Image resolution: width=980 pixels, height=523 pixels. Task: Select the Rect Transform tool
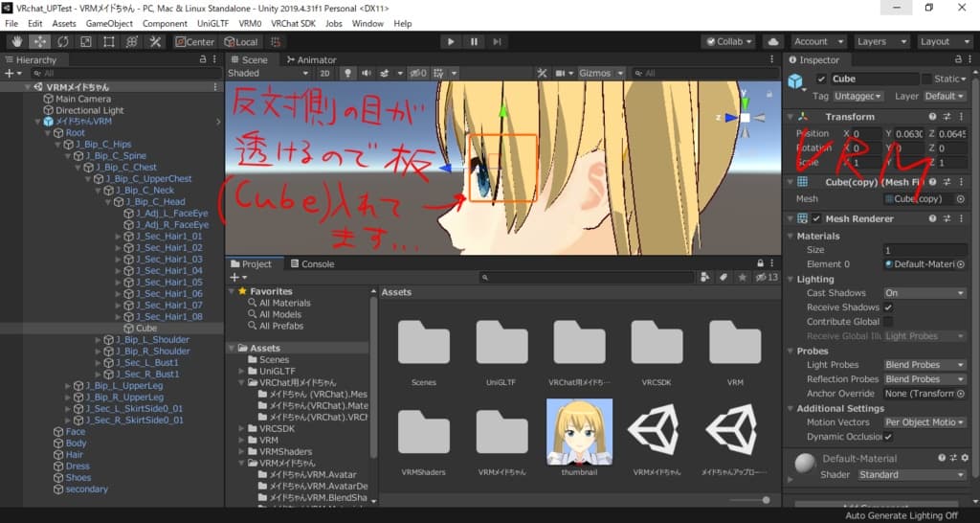[109, 42]
